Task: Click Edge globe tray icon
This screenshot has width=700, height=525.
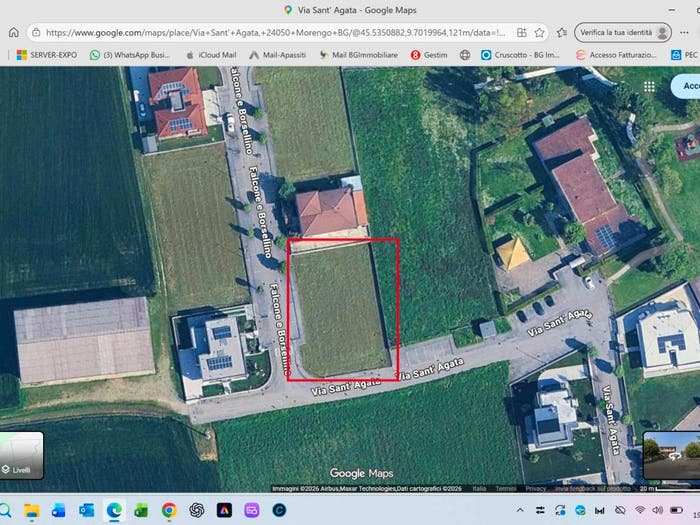Action: pos(580,510)
